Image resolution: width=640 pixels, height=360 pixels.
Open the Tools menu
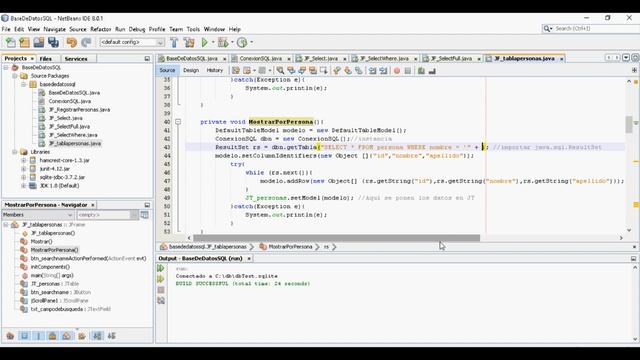[x=193, y=29]
